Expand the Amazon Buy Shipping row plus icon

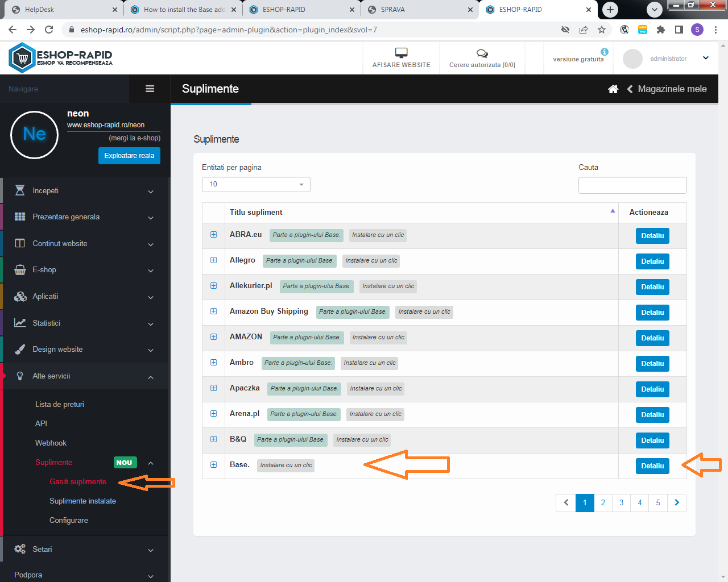214,311
